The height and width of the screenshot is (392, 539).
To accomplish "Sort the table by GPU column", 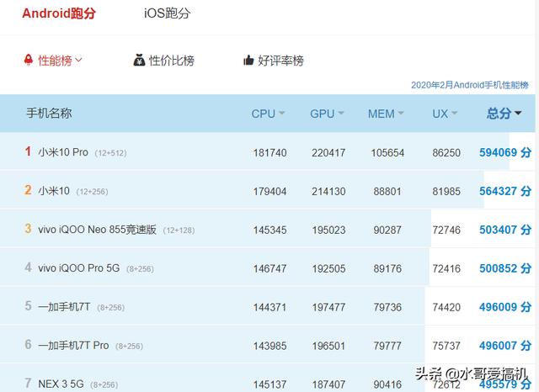I will coord(327,114).
